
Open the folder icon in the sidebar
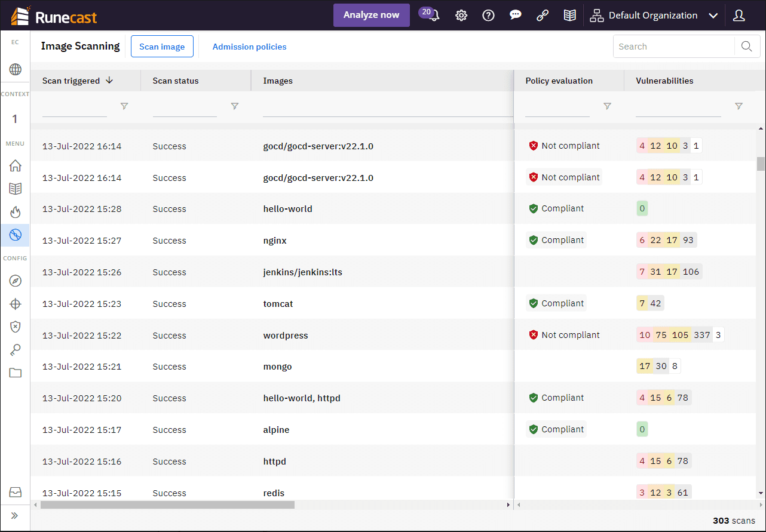(16, 373)
